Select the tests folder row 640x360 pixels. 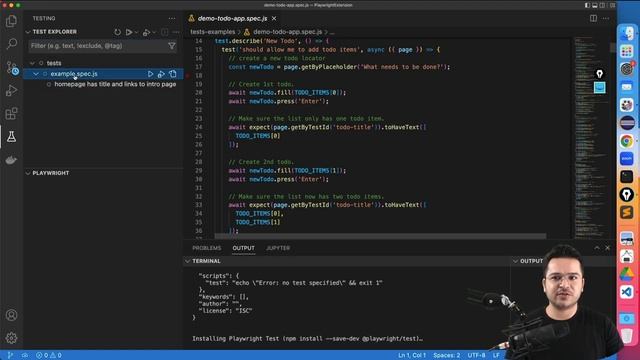(x=103, y=63)
